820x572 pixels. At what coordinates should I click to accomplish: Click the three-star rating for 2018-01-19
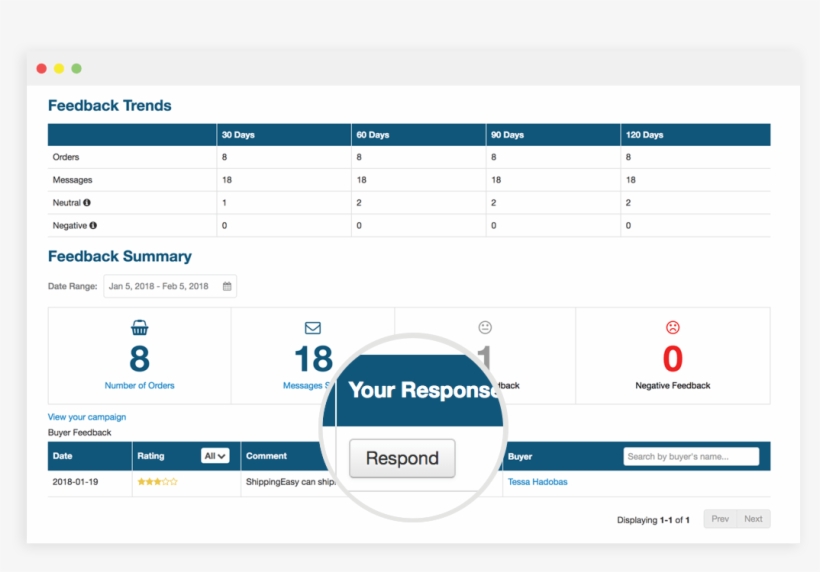[x=157, y=482]
